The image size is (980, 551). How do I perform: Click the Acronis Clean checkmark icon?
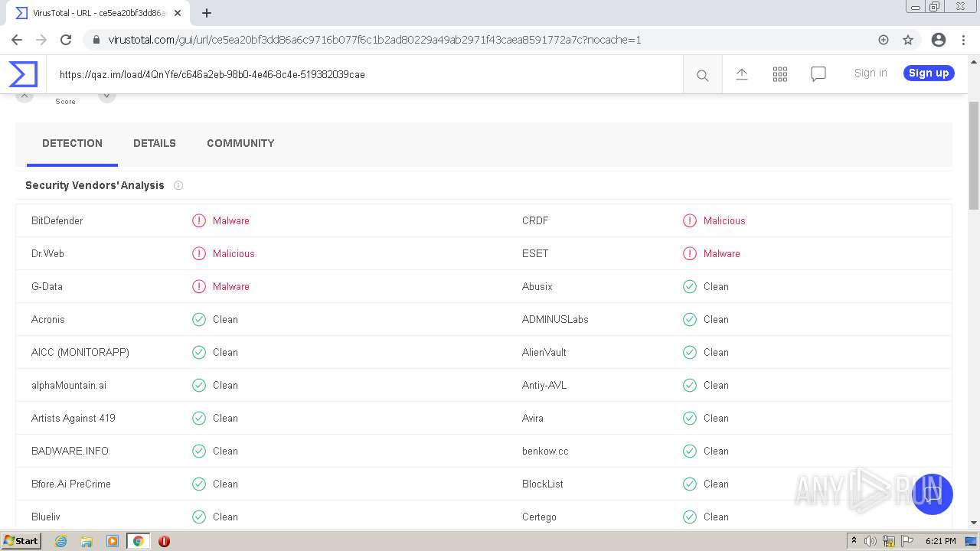click(x=199, y=319)
